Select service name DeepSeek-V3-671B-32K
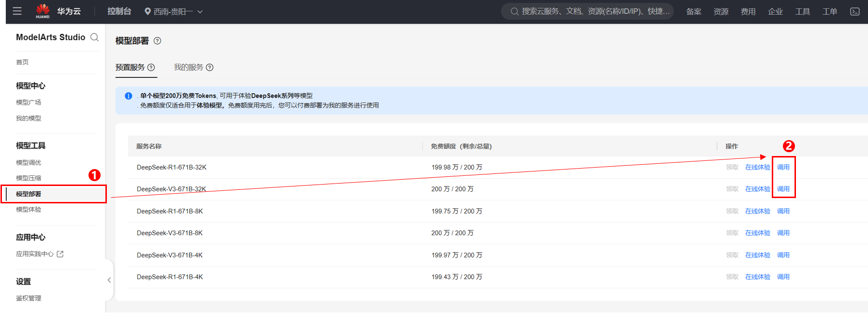The height and width of the screenshot is (314, 868). click(x=171, y=189)
